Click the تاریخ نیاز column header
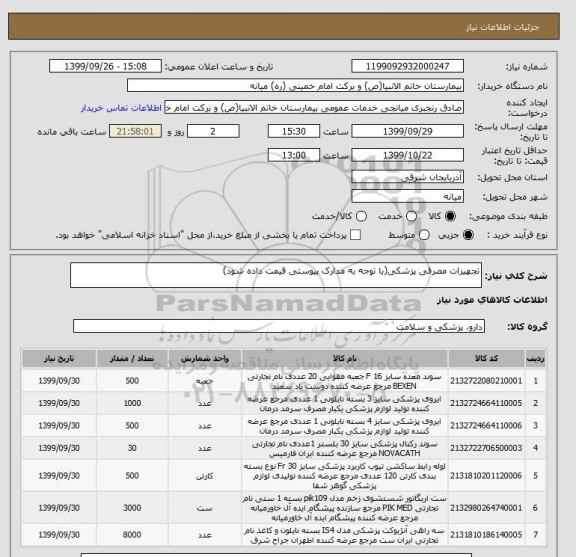The height and width of the screenshot is (557, 576). (x=59, y=359)
